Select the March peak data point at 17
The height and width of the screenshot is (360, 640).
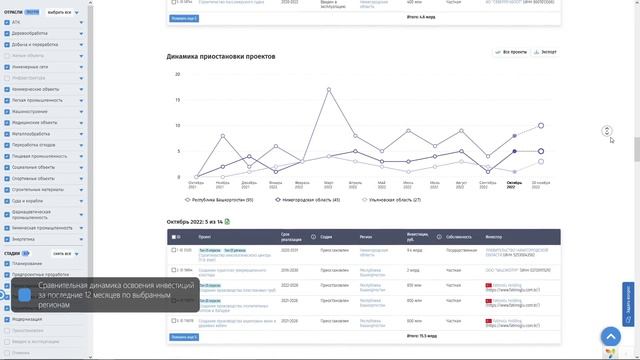[x=329, y=89]
